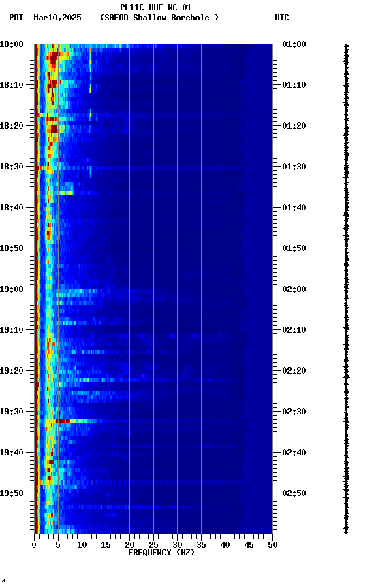The height and width of the screenshot is (588, 376).
Task: Click the 45 Hz frequency tick label
Action: pos(249,545)
